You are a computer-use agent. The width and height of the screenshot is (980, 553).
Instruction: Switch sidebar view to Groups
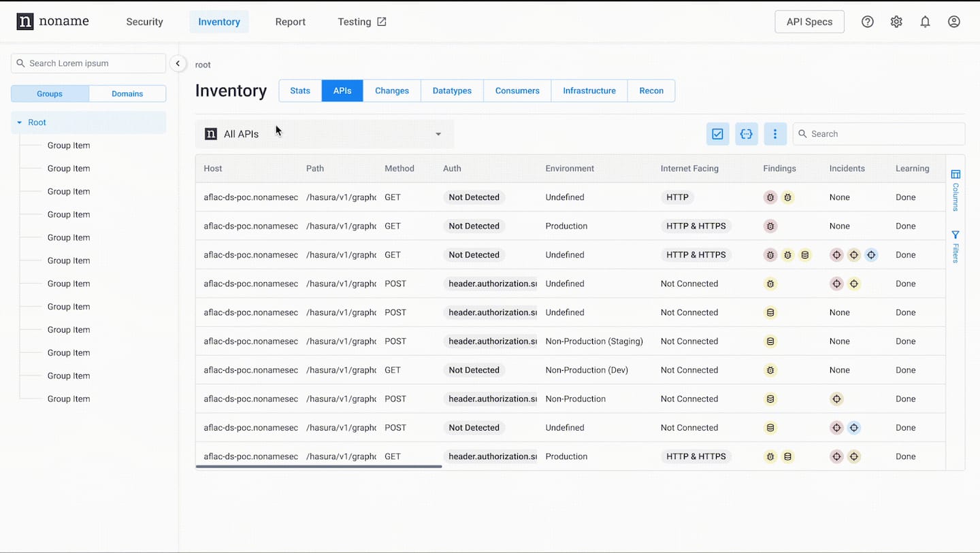point(50,94)
